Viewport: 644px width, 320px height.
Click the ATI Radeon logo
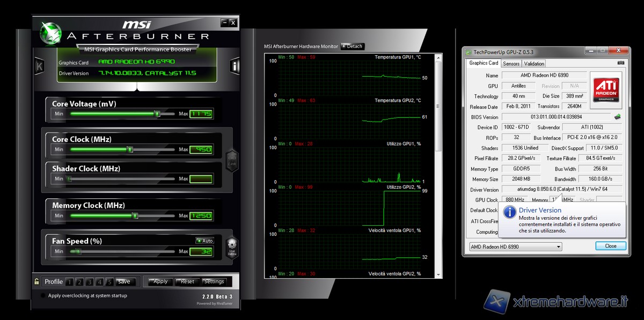(606, 88)
